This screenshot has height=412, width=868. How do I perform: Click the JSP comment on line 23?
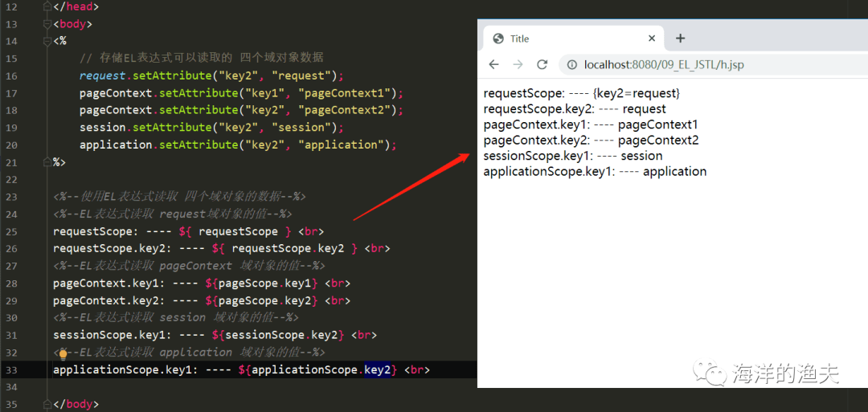179,196
